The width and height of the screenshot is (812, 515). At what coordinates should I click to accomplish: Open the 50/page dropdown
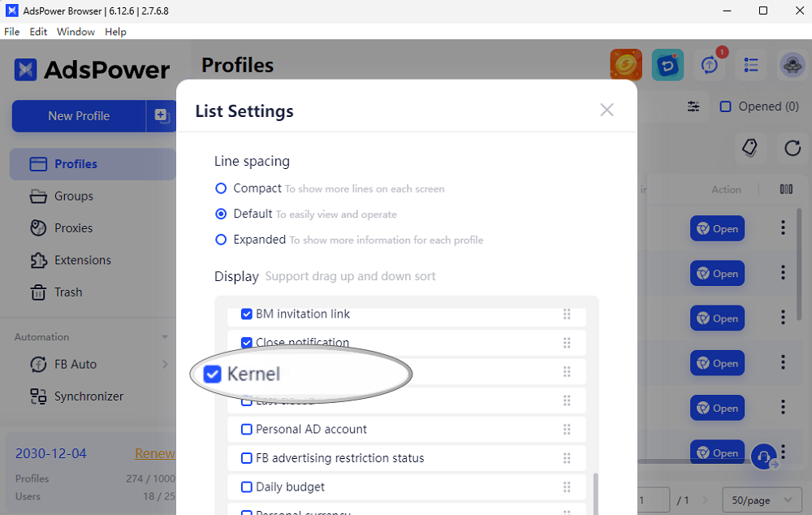point(762,500)
